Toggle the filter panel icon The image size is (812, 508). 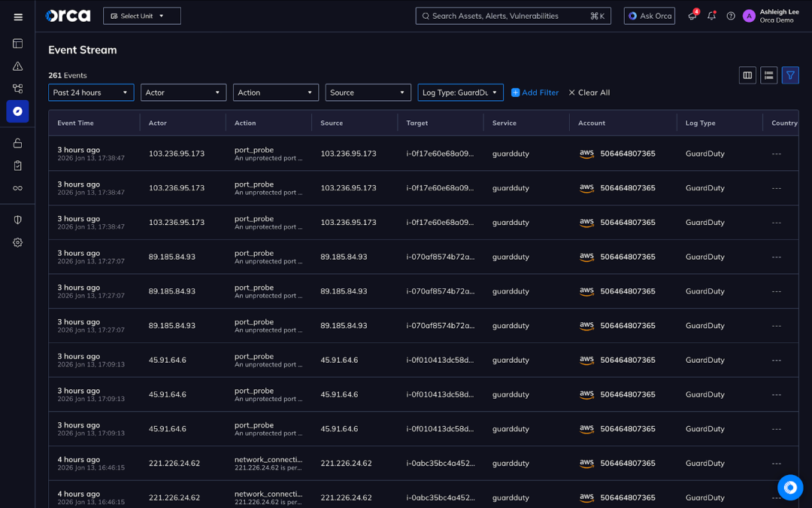click(x=790, y=75)
